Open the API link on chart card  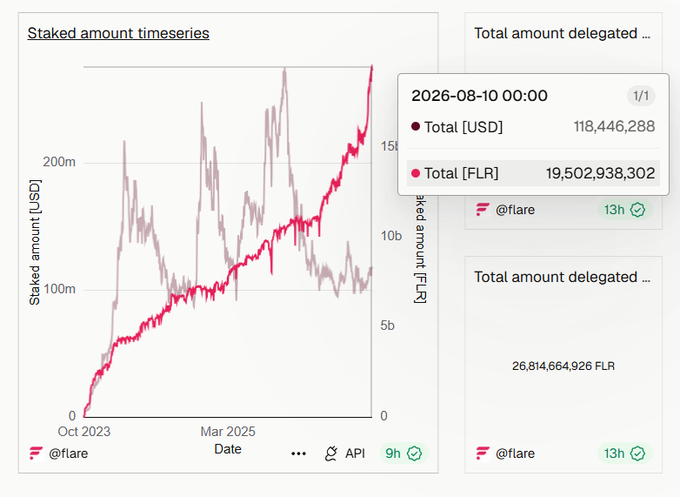pyautogui.click(x=355, y=454)
